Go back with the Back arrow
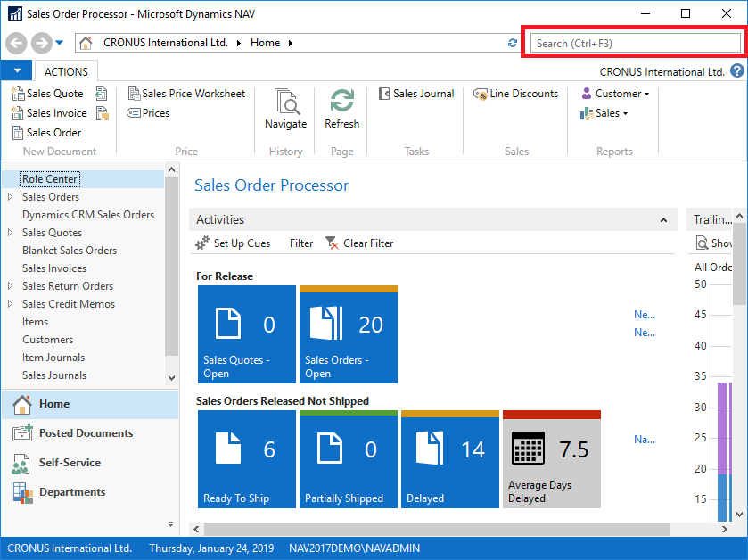This screenshot has height=560, width=748. 16,44
